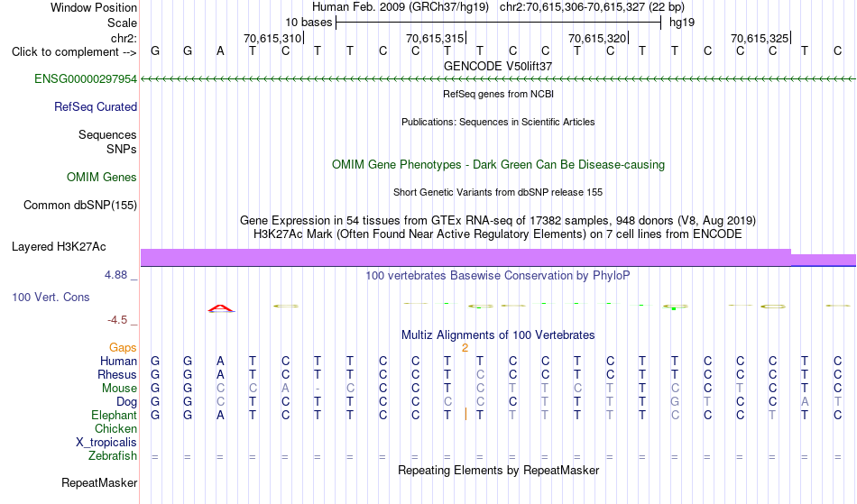Click the Mouse species label

pyautogui.click(x=119, y=389)
